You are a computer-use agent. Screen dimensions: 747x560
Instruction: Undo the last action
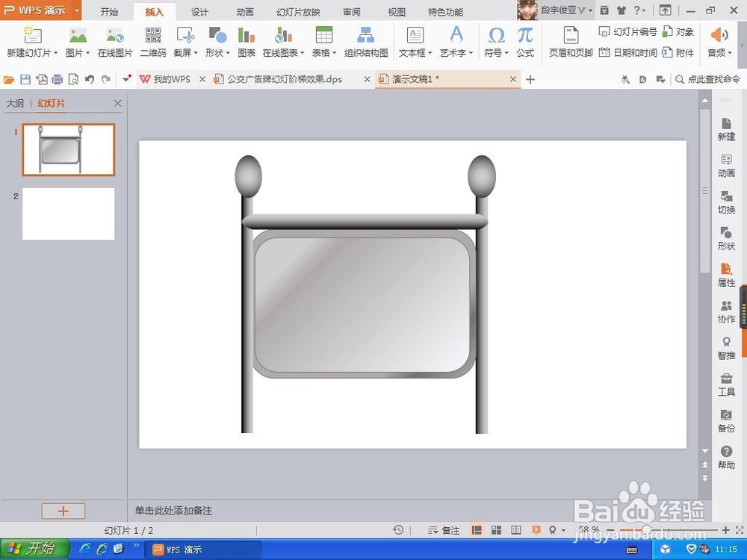(x=89, y=80)
